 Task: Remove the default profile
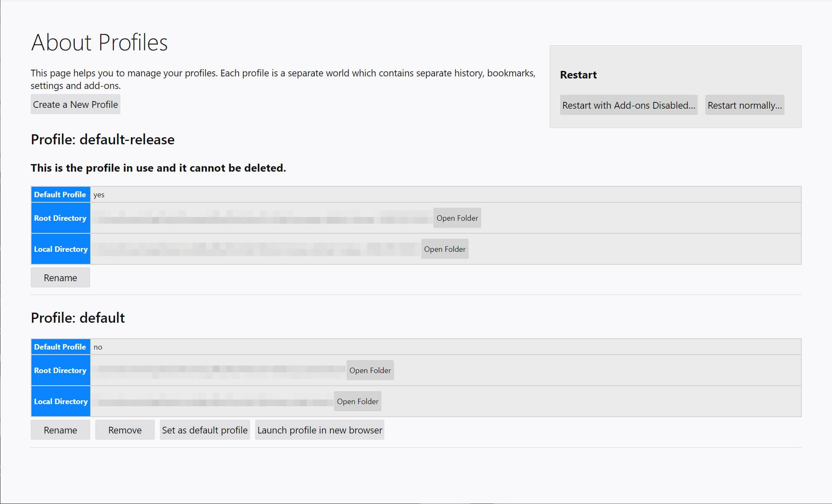click(124, 430)
